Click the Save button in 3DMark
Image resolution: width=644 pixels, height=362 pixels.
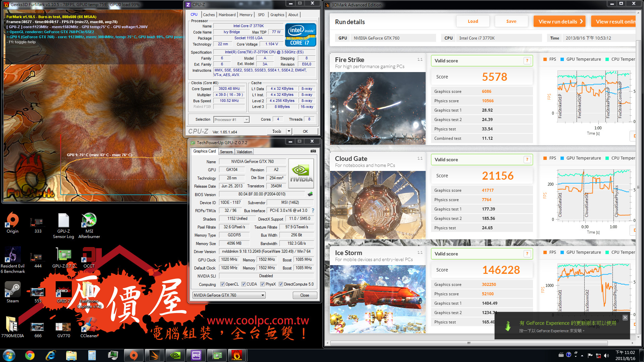pos(511,21)
